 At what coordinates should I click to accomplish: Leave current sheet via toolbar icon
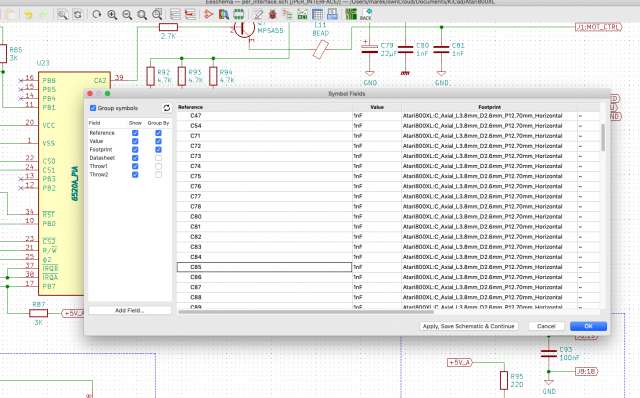[190, 15]
